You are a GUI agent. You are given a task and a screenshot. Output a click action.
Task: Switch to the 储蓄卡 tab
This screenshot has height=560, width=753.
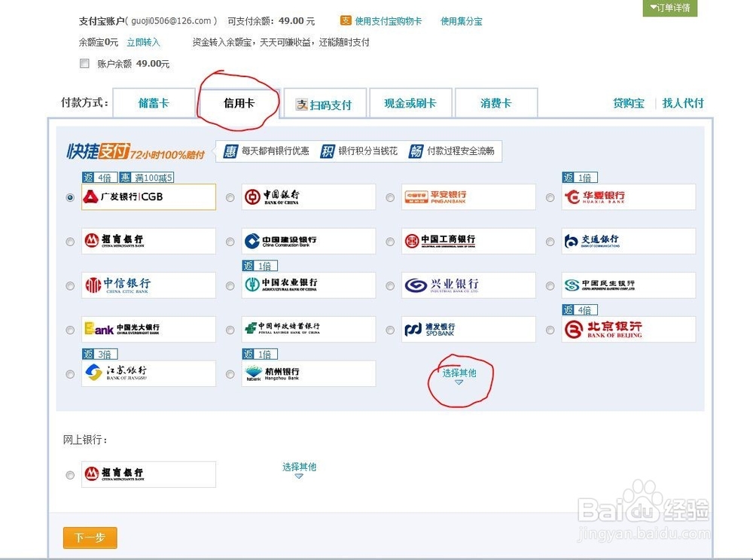[154, 102]
